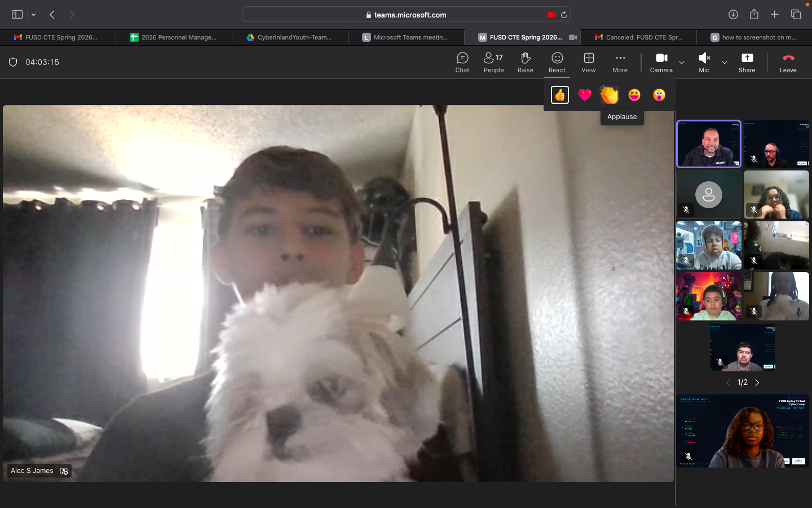Viewport: 812px width, 508px height.
Task: Open the React emoji picker
Action: point(557,62)
